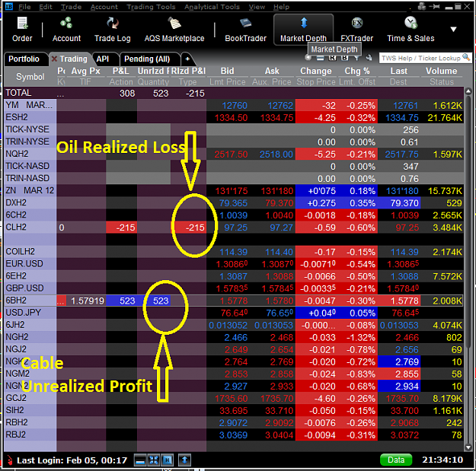Open the Trading Tools menu

tap(151, 7)
